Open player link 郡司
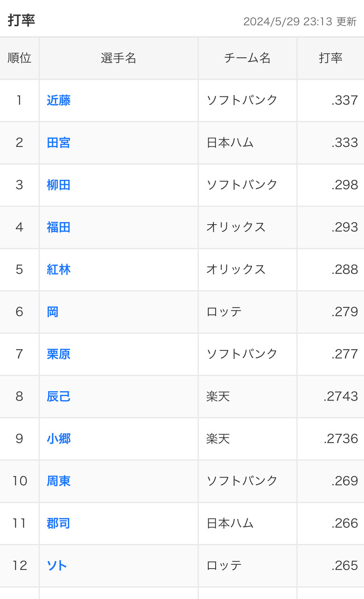This screenshot has height=599, width=364. tap(58, 523)
